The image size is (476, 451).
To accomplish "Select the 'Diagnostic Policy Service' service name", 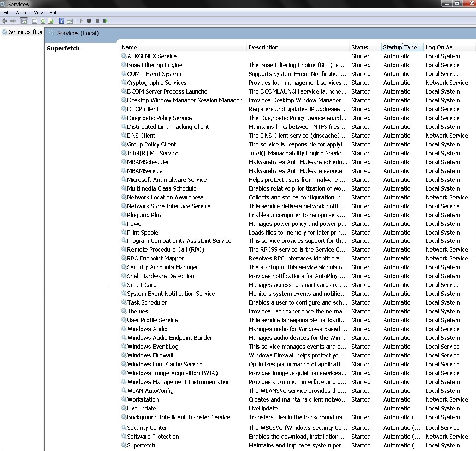I will tap(160, 118).
